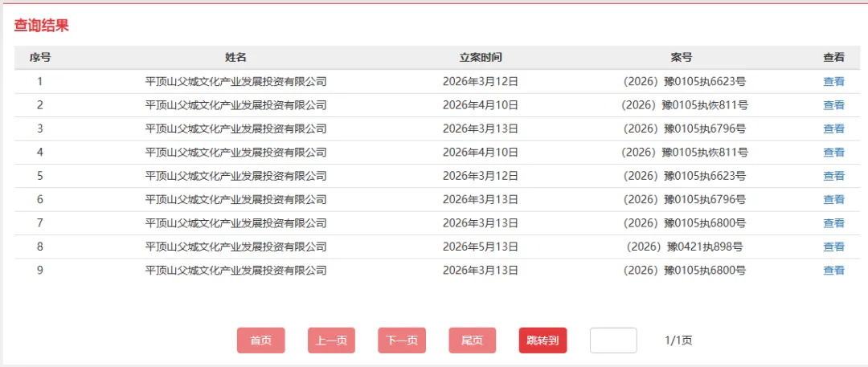Open 查看 link in row 6

coord(833,199)
